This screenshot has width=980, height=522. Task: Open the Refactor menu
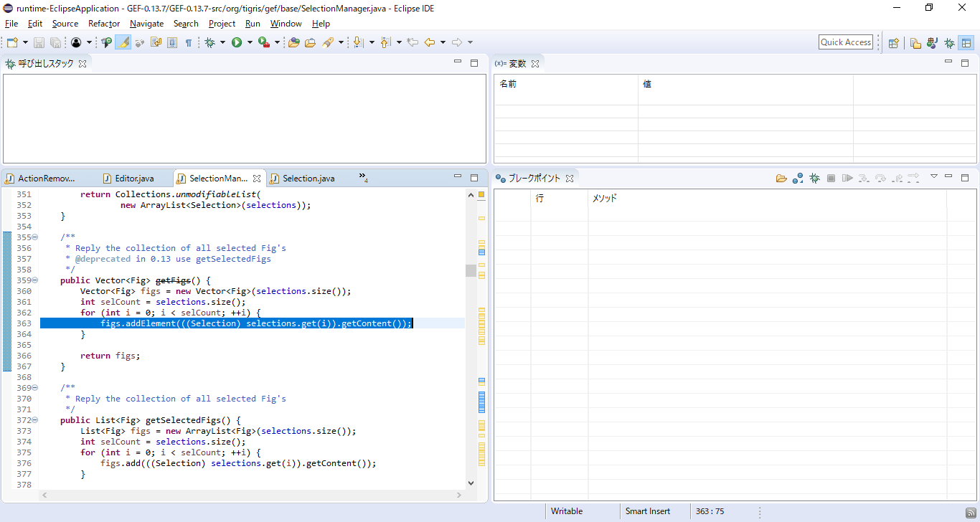[104, 24]
